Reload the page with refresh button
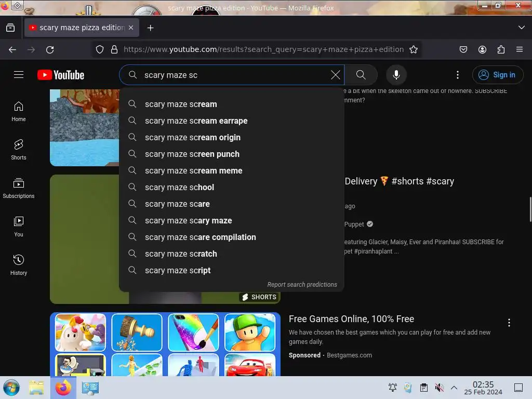This screenshot has width=532, height=399. [x=50, y=49]
